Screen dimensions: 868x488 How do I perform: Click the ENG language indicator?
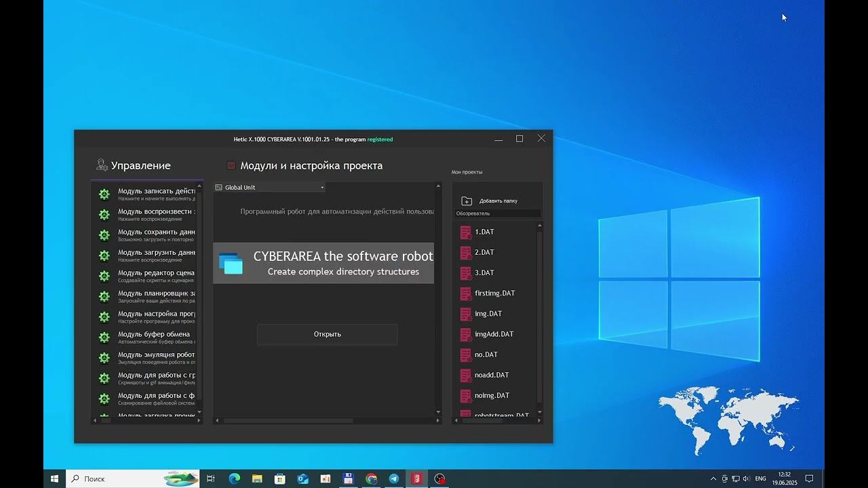pos(761,479)
